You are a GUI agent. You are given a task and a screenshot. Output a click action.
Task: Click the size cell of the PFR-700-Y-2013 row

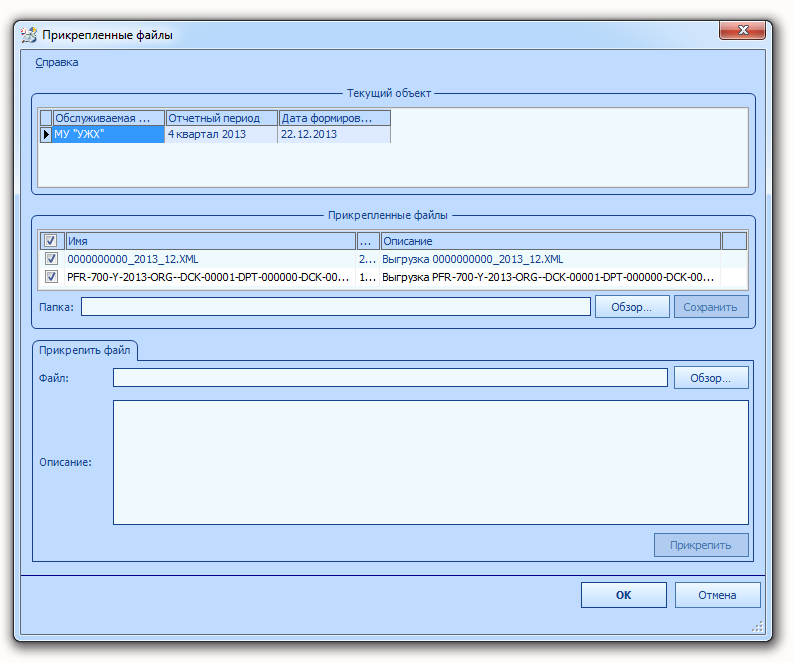coord(368,277)
